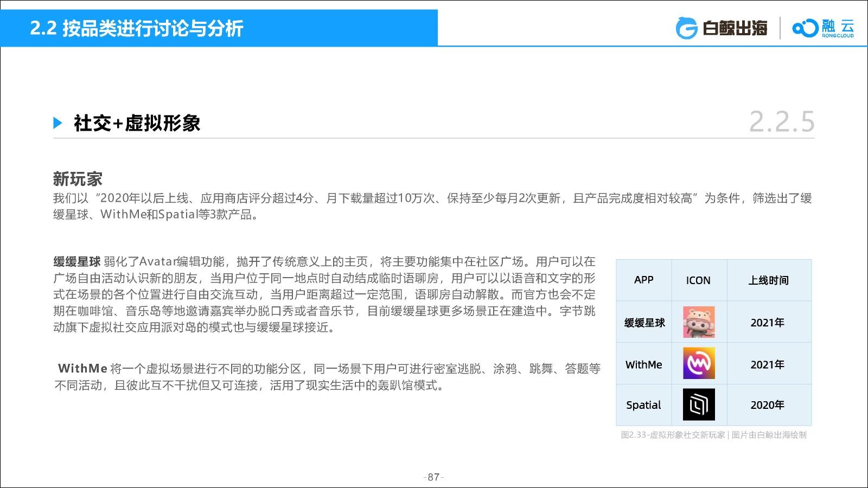868x488 pixels.
Task: Click the bold 缓缓星球 paragraph lead word
Action: 77,262
